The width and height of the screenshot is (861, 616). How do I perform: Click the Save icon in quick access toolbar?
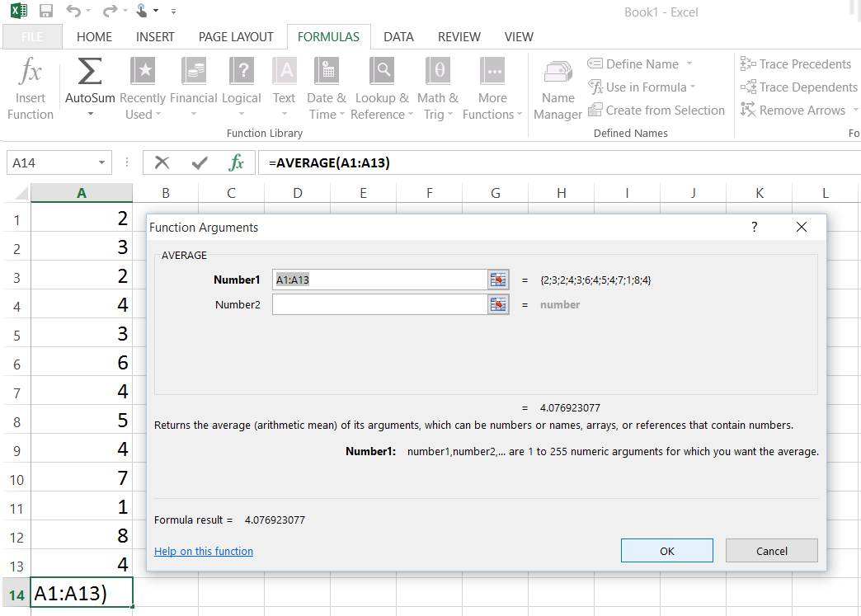click(46, 11)
